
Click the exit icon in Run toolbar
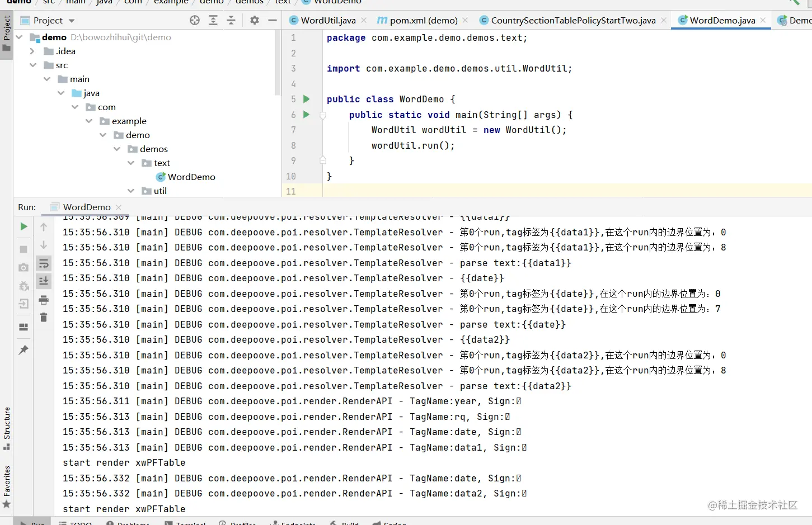(24, 304)
